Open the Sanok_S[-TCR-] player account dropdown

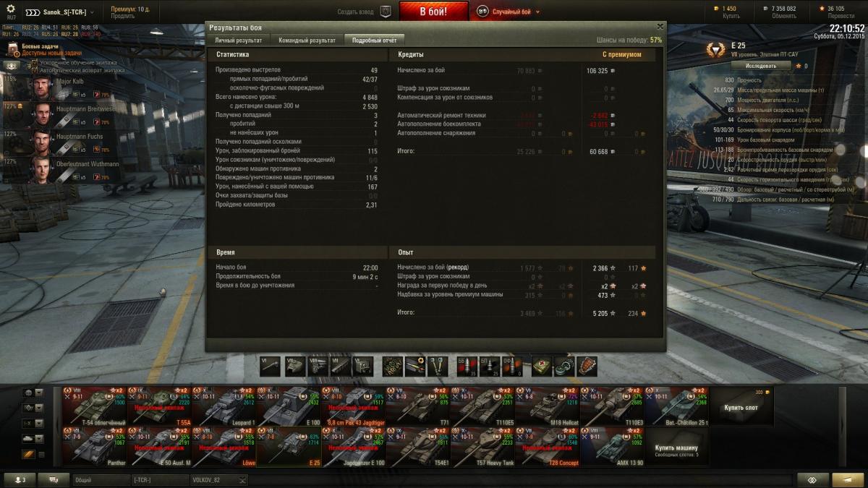[x=61, y=12]
